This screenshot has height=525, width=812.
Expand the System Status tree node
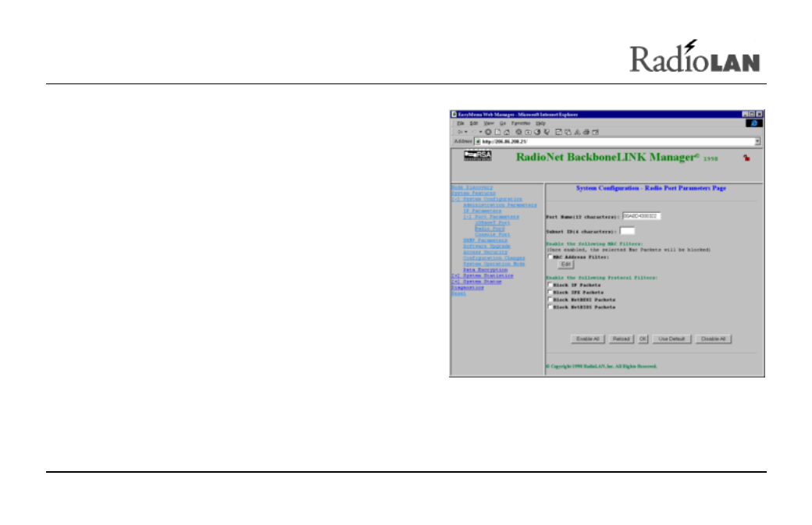[x=476, y=282]
